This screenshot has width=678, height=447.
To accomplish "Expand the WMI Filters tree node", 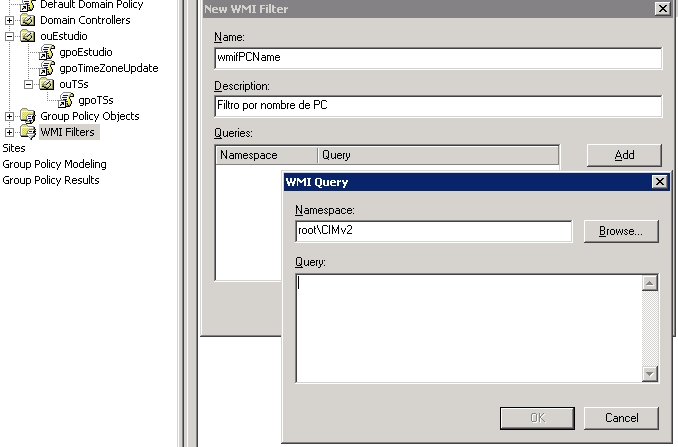I will (10, 132).
